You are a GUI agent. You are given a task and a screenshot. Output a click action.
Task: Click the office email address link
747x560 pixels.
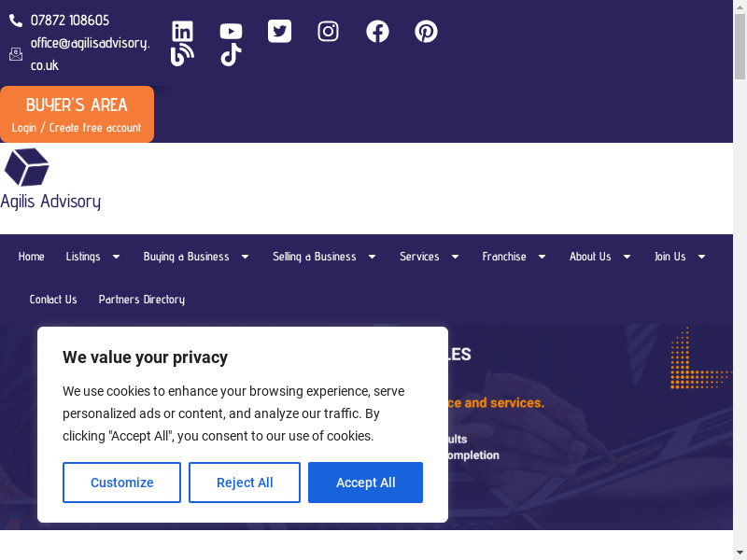click(x=90, y=53)
